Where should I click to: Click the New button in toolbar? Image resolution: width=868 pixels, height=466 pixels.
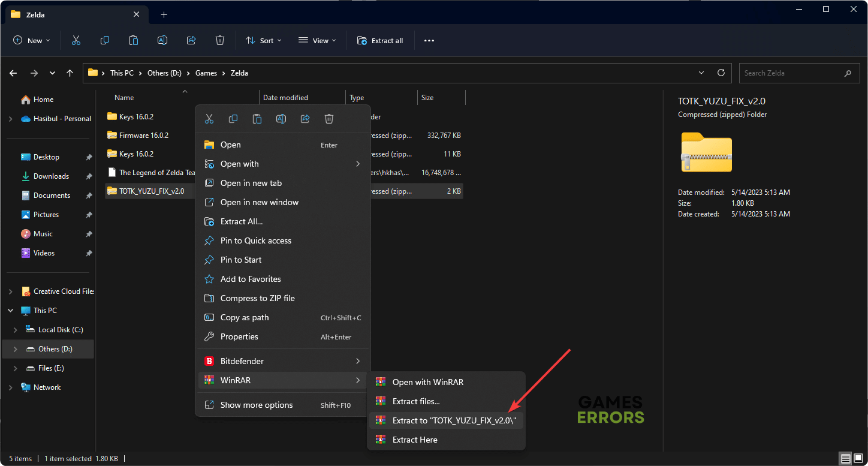[31, 40]
